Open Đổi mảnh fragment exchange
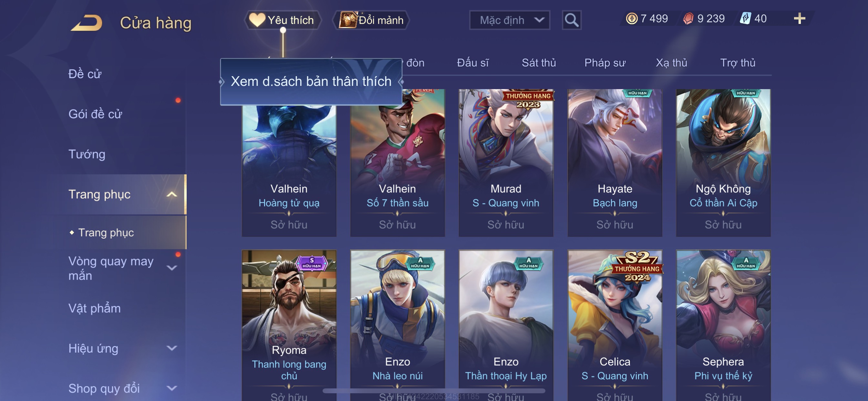The height and width of the screenshot is (401, 868). click(x=371, y=20)
